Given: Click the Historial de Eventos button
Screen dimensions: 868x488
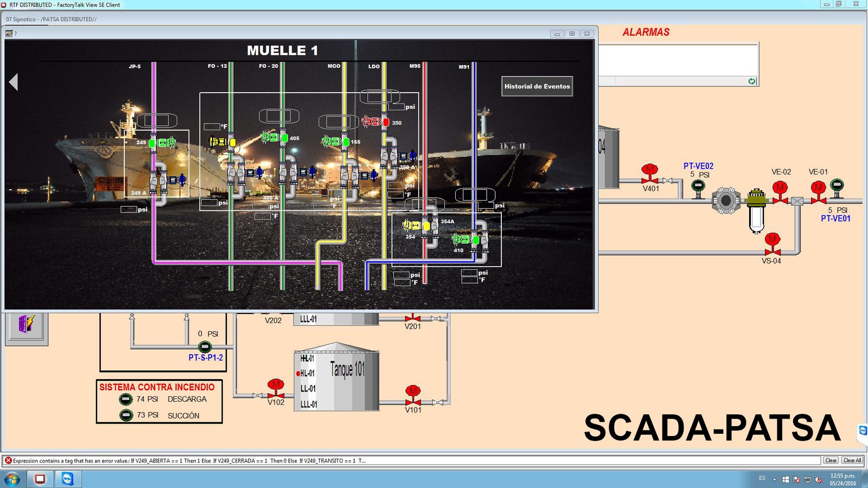Looking at the screenshot, I should pyautogui.click(x=537, y=86).
